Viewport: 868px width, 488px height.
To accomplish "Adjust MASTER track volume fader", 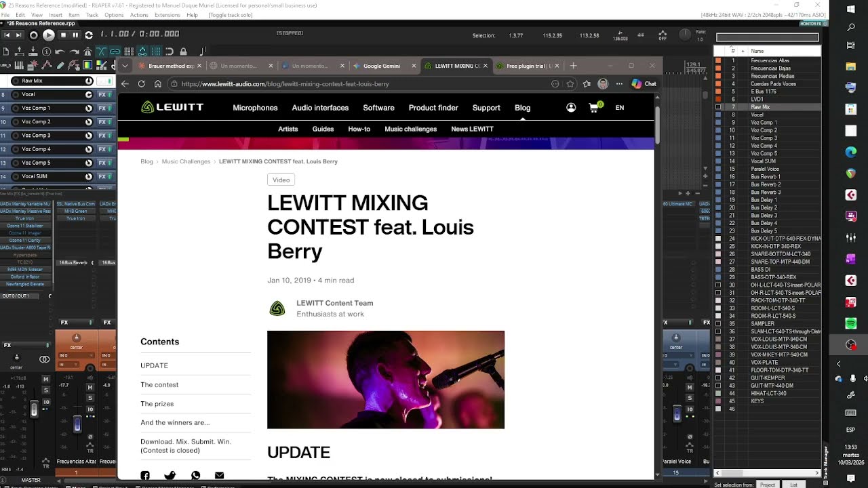I will (34, 409).
